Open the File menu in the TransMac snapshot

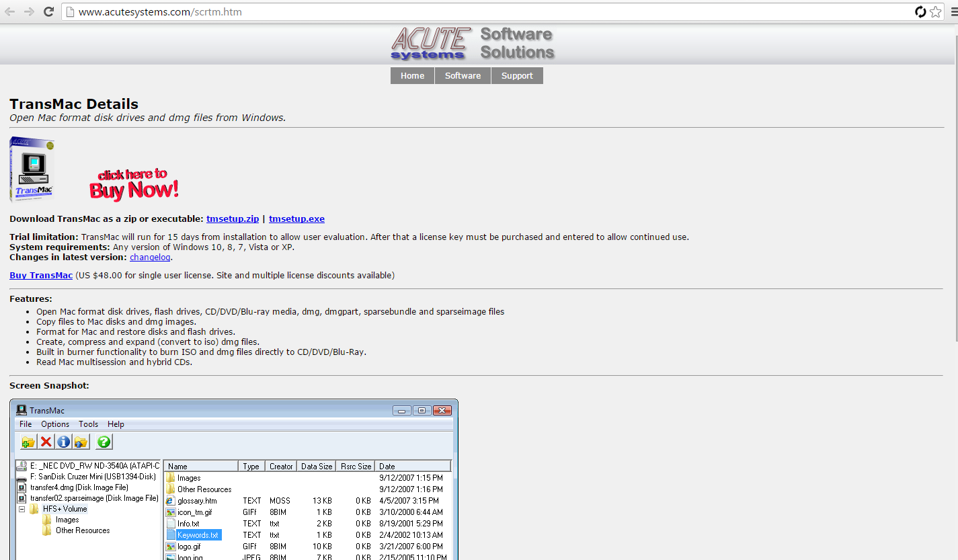point(26,424)
